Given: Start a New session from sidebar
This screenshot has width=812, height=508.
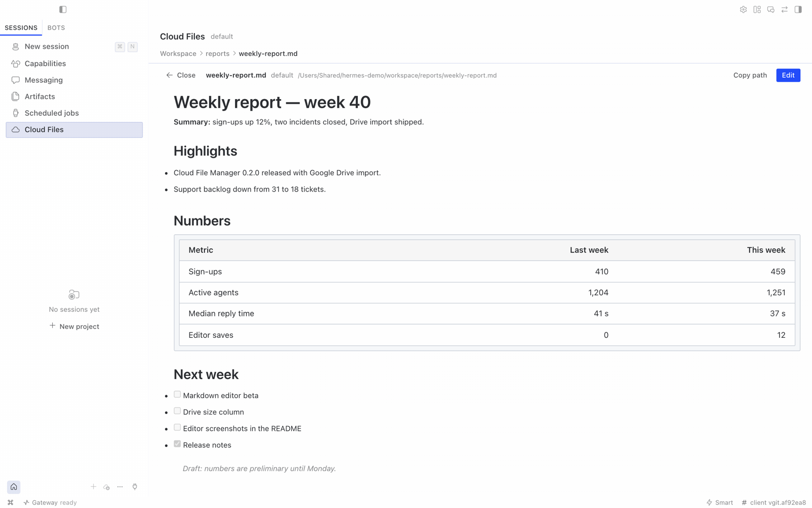Looking at the screenshot, I should (x=74, y=46).
